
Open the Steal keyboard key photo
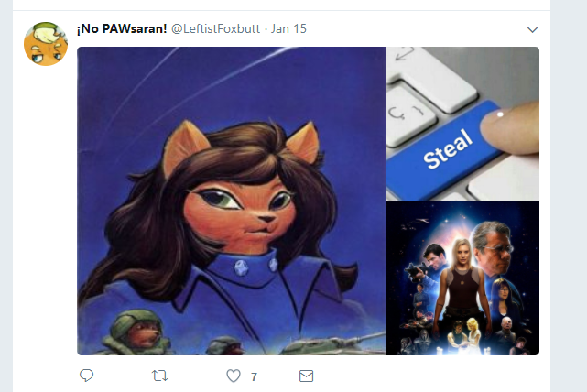pyautogui.click(x=462, y=123)
